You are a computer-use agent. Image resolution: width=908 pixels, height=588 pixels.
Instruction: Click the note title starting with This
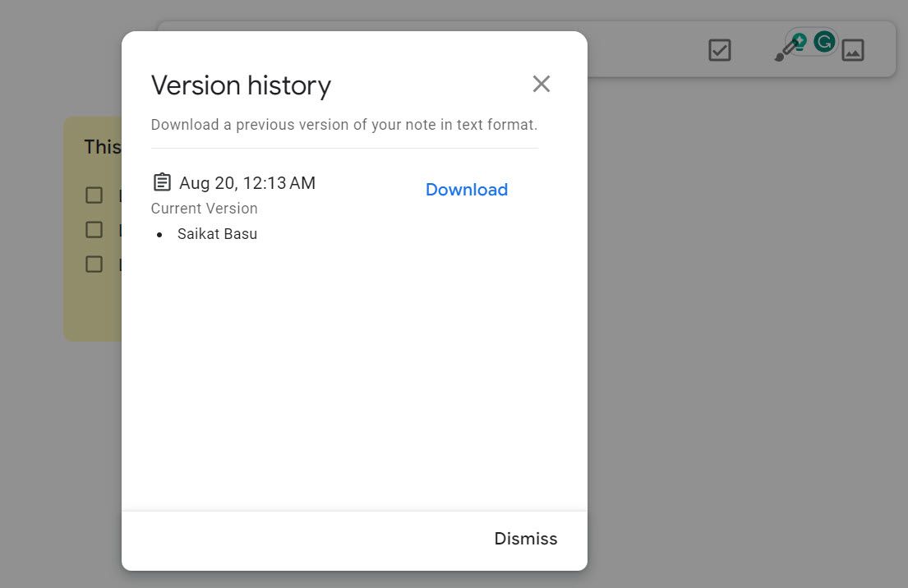(x=104, y=147)
